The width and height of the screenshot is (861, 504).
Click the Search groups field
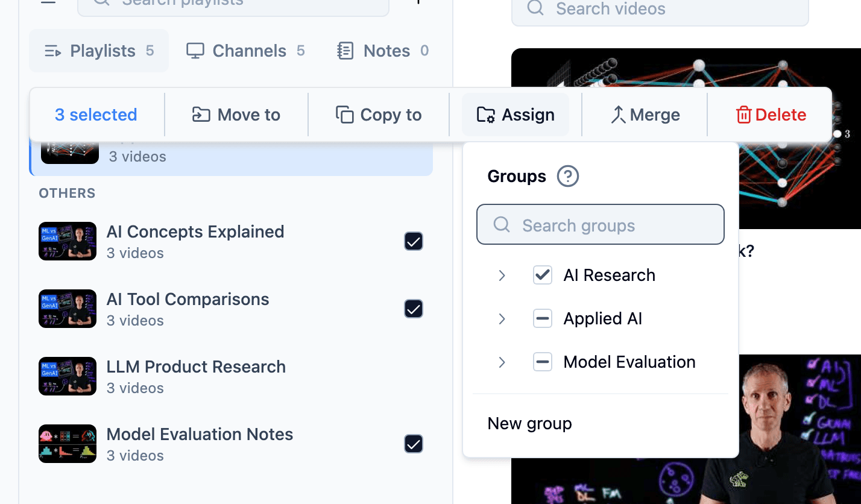click(601, 224)
